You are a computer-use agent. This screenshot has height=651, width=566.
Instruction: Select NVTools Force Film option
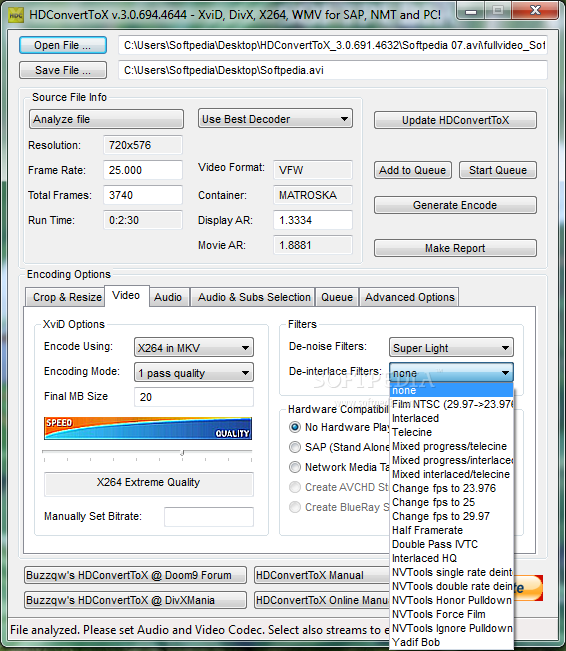pos(452,614)
